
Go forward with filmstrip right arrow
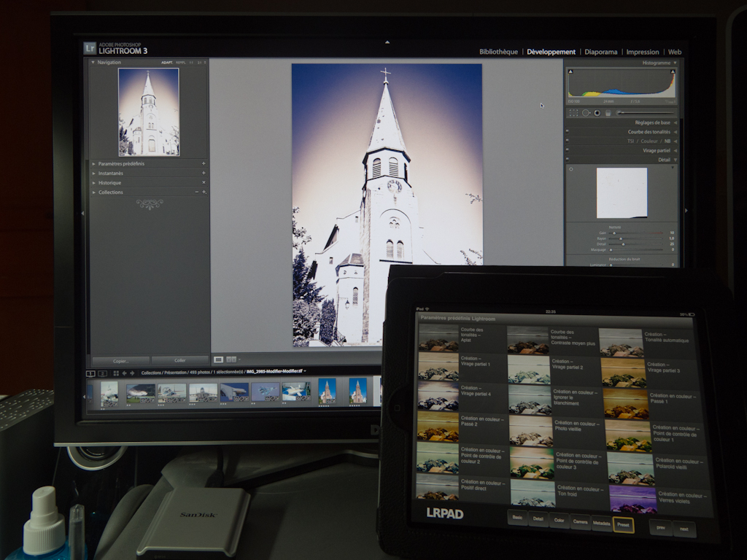click(132, 373)
